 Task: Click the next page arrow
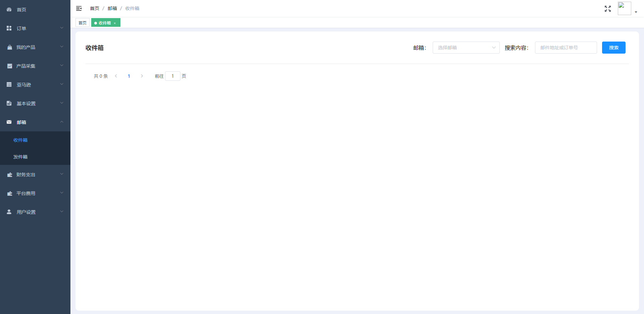142,76
